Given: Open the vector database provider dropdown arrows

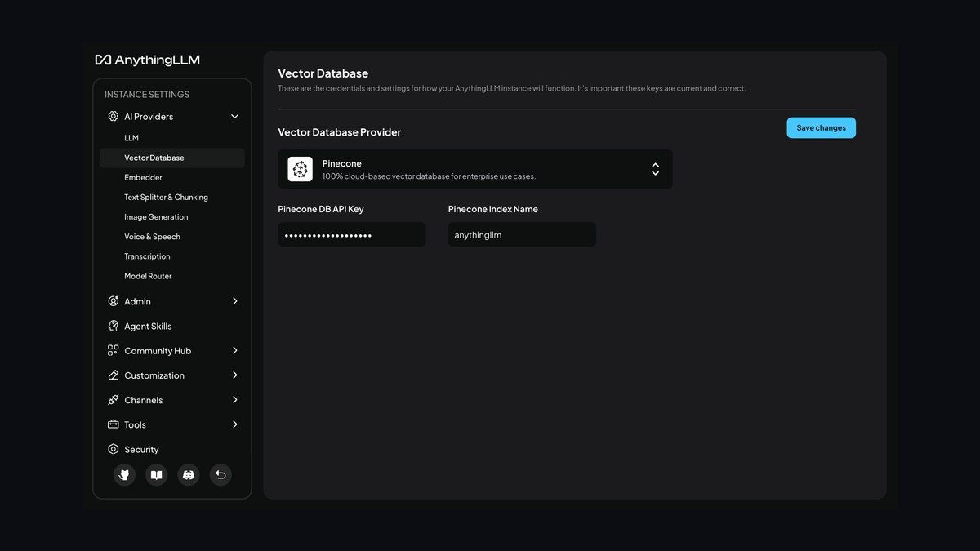Looking at the screenshot, I should pos(655,169).
